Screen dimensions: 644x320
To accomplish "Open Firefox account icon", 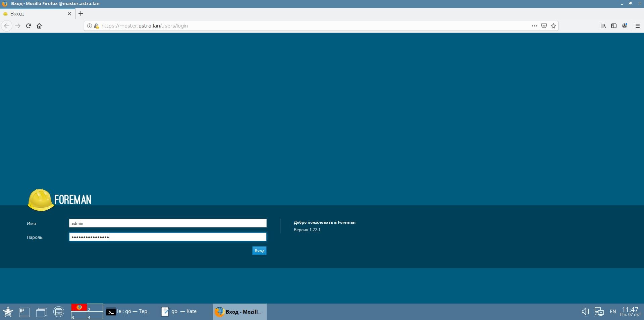I will click(x=625, y=26).
